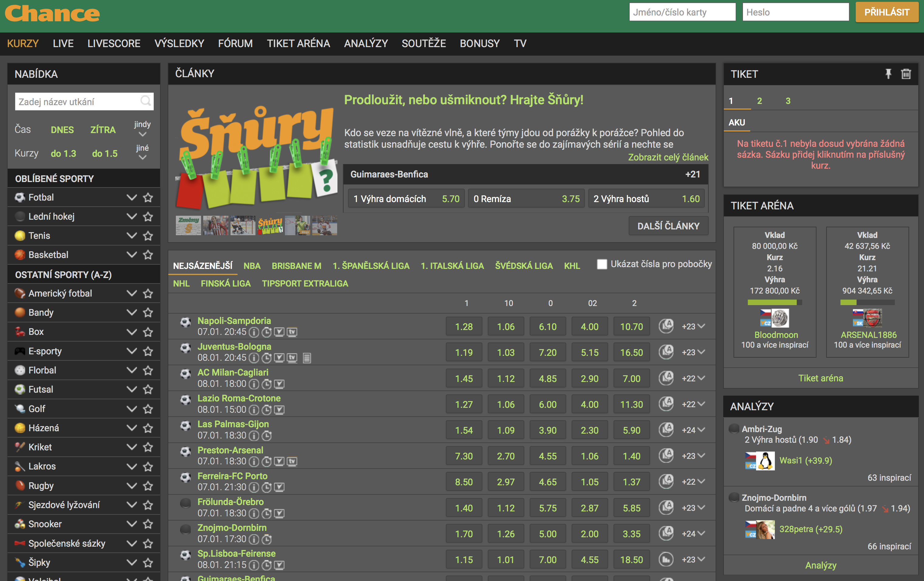924x581 pixels.
Task: Click Bloodmoon ticket progress bar
Action: 775,302
